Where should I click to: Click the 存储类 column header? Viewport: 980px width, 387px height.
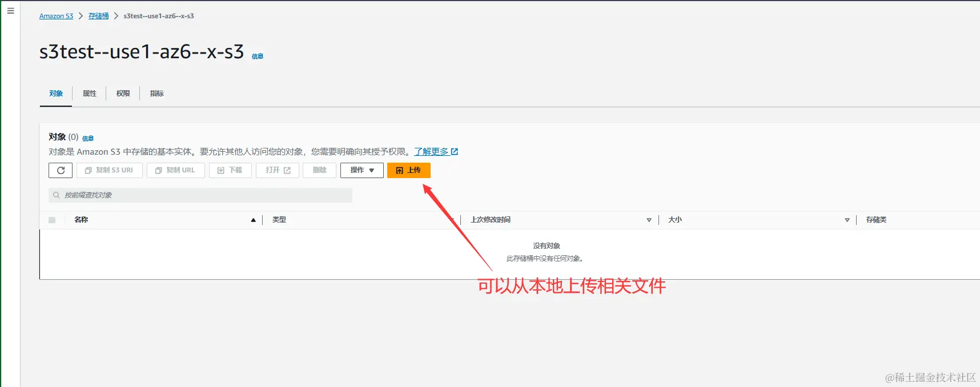(x=876, y=220)
